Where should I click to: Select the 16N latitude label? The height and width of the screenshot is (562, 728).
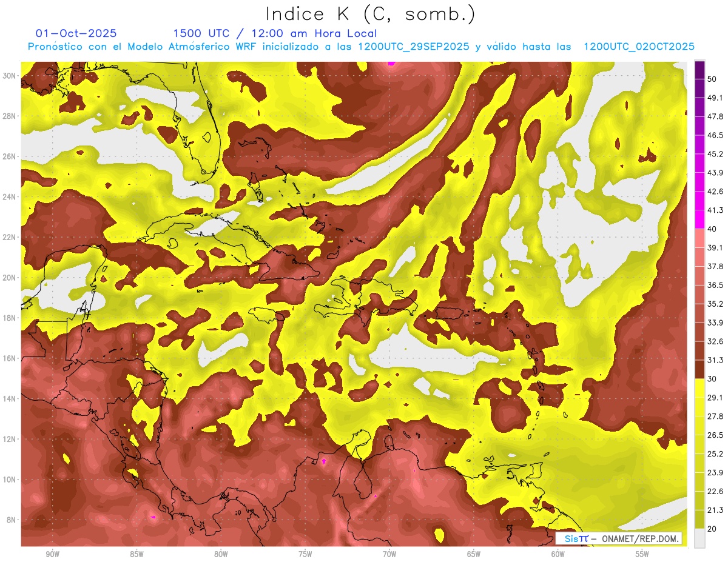9,358
